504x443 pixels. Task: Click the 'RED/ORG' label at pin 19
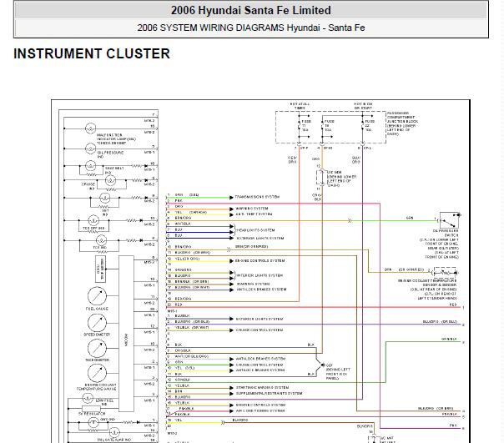click(183, 299)
